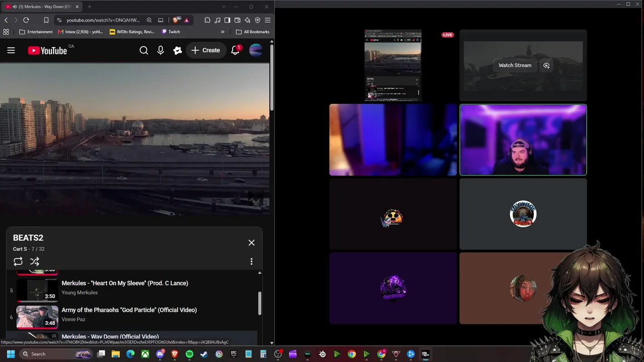This screenshot has width=644, height=362.
Task: Bookmark this page with the bookmark icon
Action: (x=46, y=20)
